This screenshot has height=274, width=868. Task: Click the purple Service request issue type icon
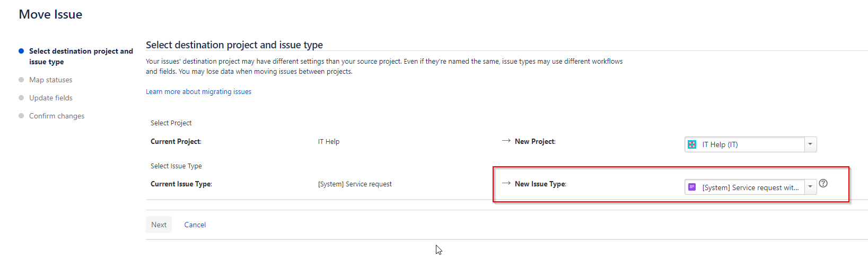click(x=692, y=187)
